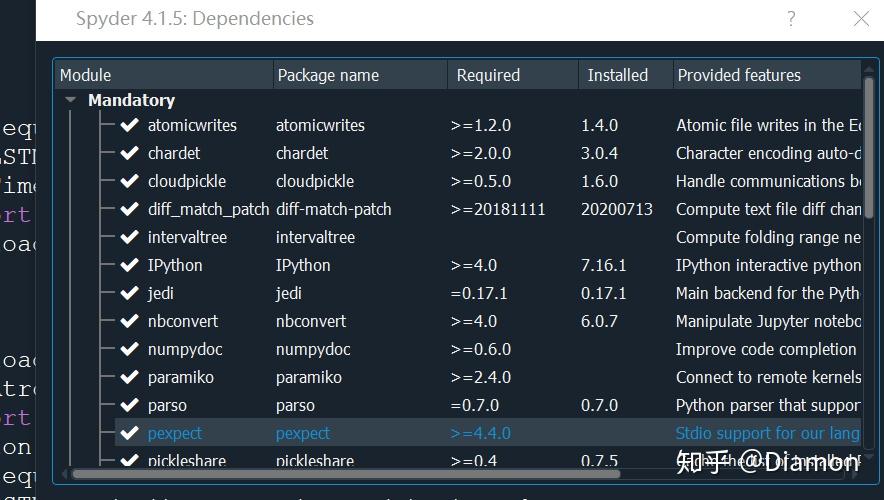Click the checkmark icon beside nbconvert
The image size is (884, 500).
(x=130, y=321)
